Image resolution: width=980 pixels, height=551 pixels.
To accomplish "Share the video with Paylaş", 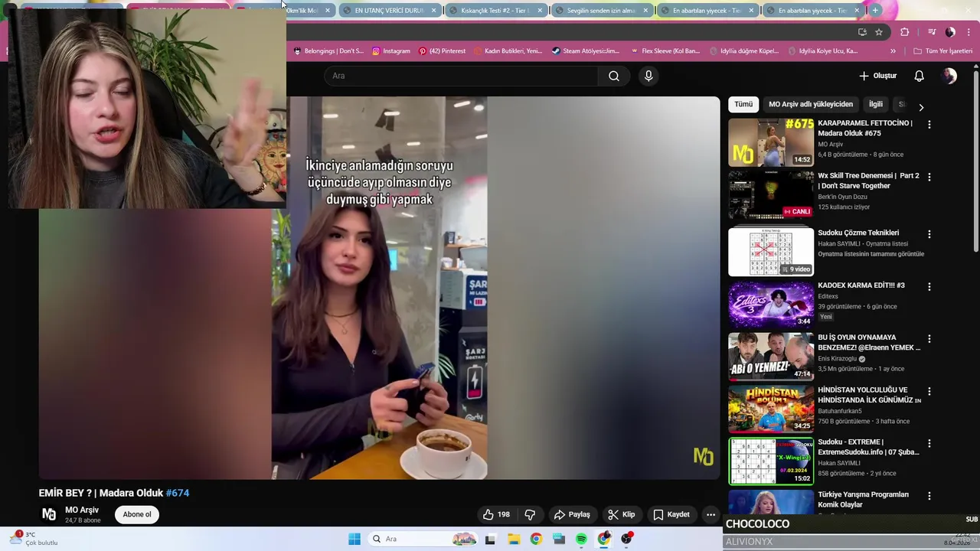I will pyautogui.click(x=572, y=514).
